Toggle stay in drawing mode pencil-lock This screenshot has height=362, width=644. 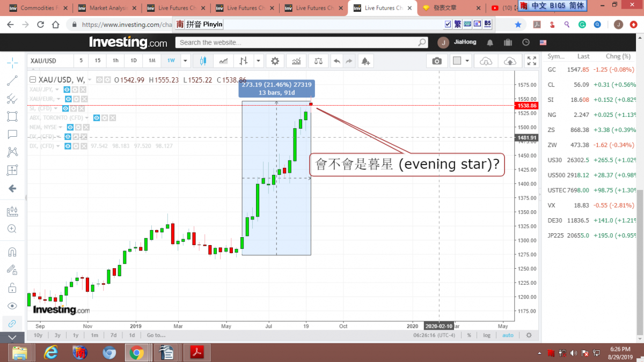pyautogui.click(x=12, y=270)
